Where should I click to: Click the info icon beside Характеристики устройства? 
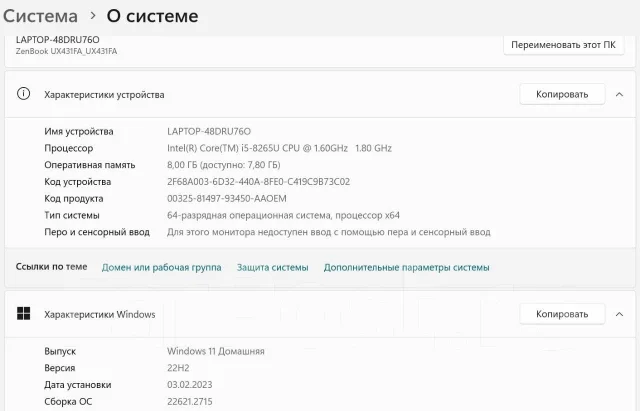pos(23,94)
